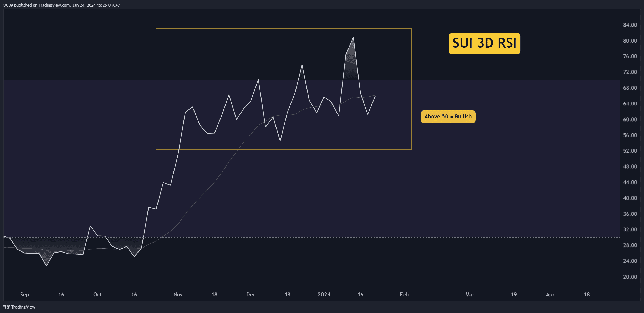
Task: Click the 64.00 value on the price scale
Action: [x=630, y=104]
